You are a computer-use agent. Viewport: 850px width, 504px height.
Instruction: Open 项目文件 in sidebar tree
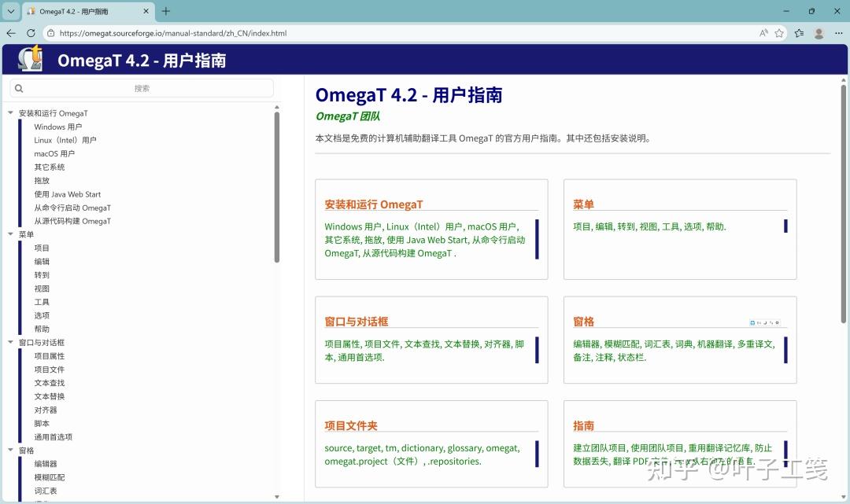(50, 370)
